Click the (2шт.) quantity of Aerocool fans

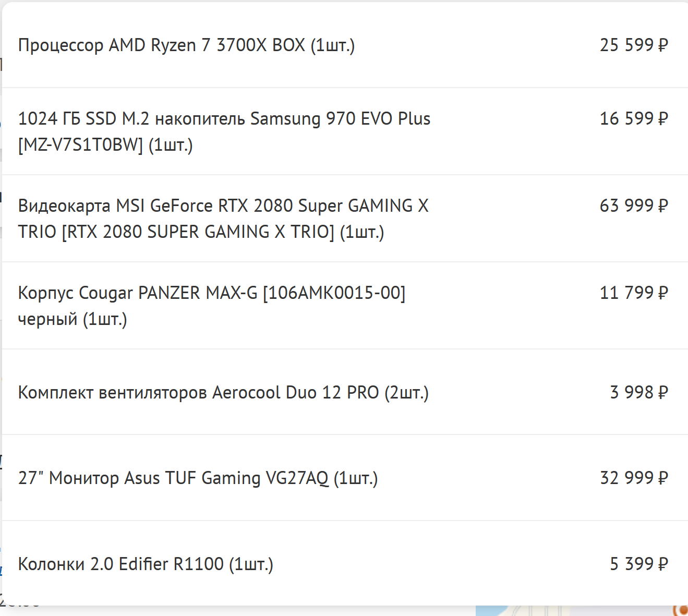click(x=406, y=392)
